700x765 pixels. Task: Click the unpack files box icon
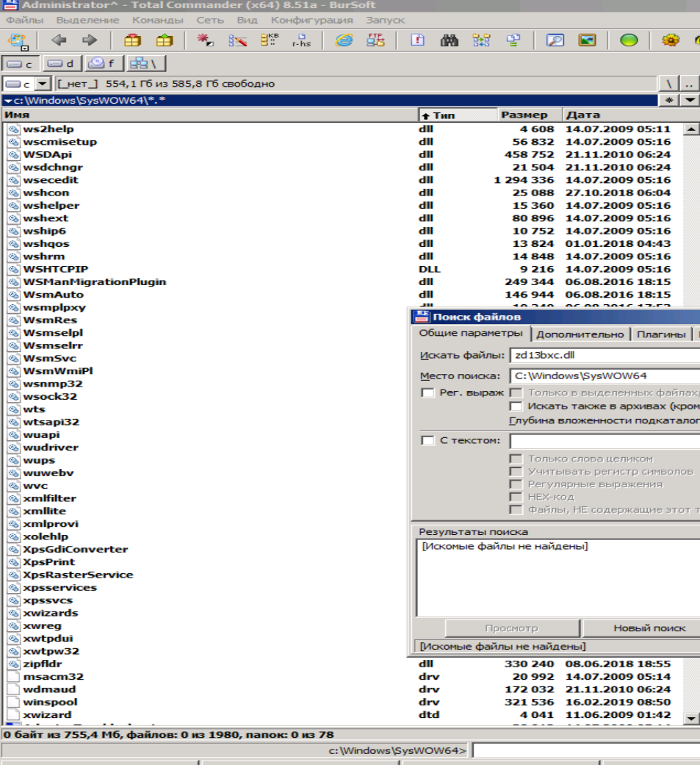pyautogui.click(x=165, y=40)
